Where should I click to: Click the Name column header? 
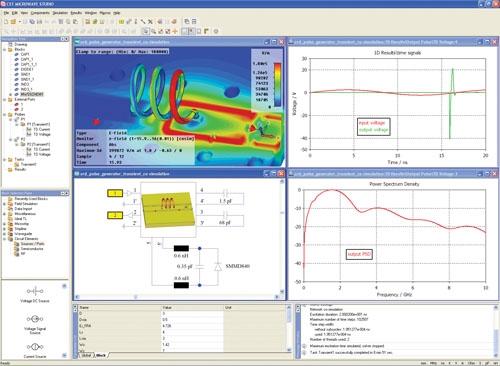119,307
